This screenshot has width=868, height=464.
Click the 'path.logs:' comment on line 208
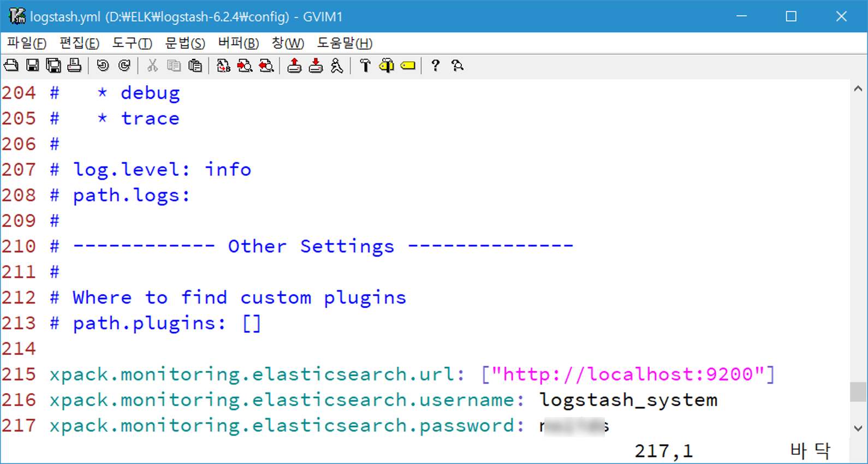click(132, 195)
